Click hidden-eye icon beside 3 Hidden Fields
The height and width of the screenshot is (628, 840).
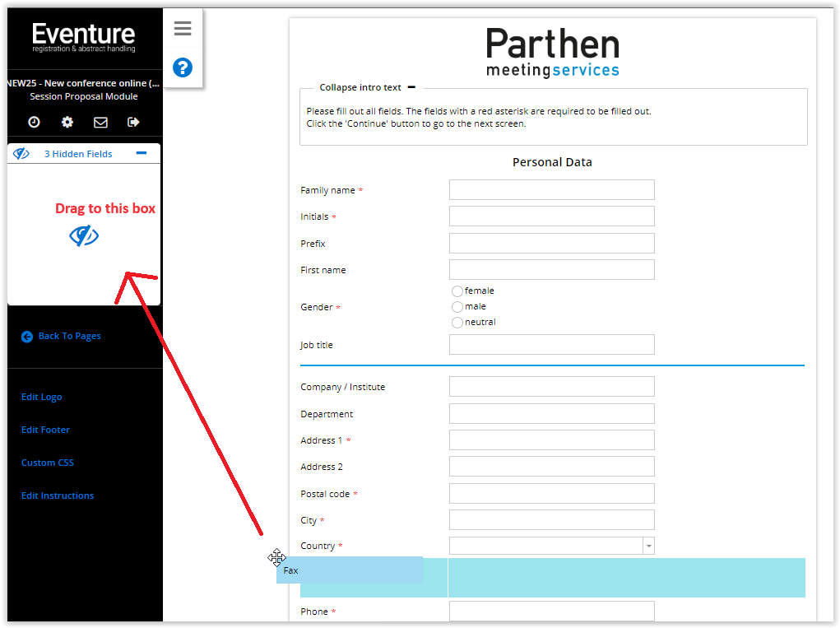coord(21,154)
